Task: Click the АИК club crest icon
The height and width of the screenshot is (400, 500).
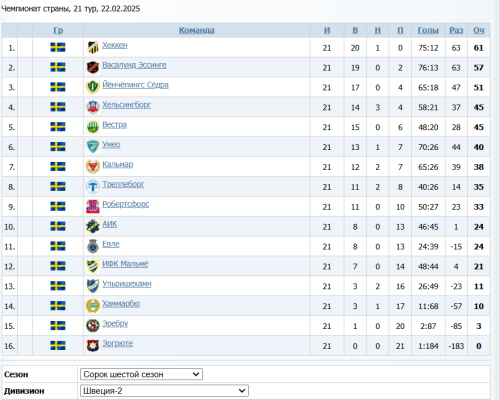Action: click(x=93, y=226)
